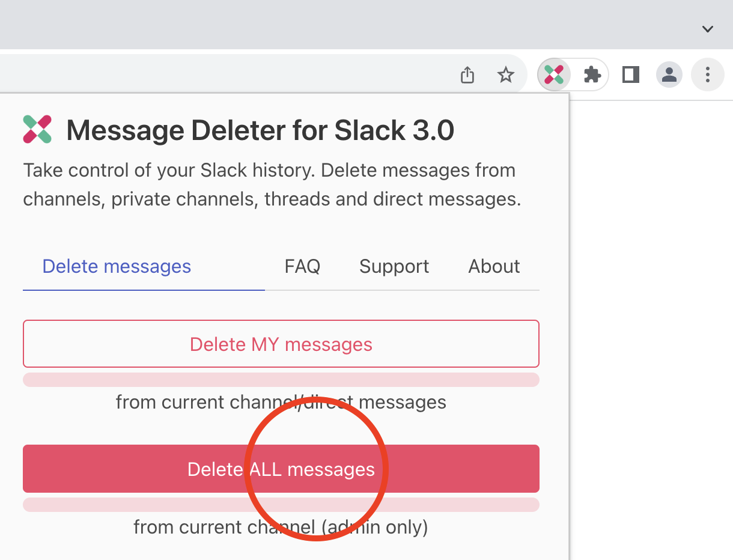The height and width of the screenshot is (560, 733).
Task: Open the Chrome extensions puzzle piece icon
Action: 592,75
